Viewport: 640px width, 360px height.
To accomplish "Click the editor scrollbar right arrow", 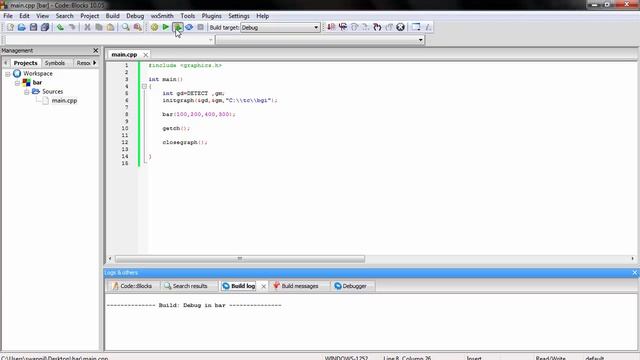I will point(633,259).
